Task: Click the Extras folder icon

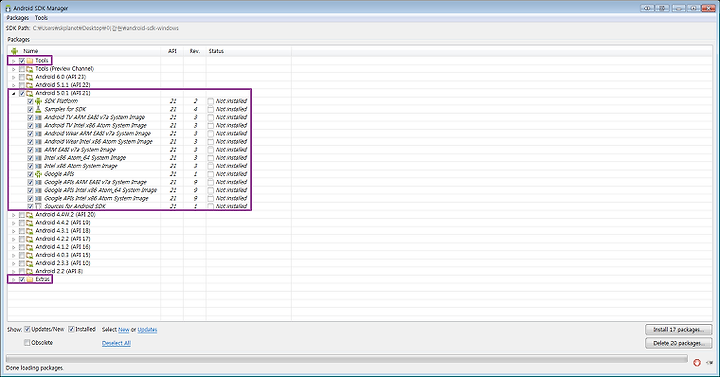Action: [30, 279]
